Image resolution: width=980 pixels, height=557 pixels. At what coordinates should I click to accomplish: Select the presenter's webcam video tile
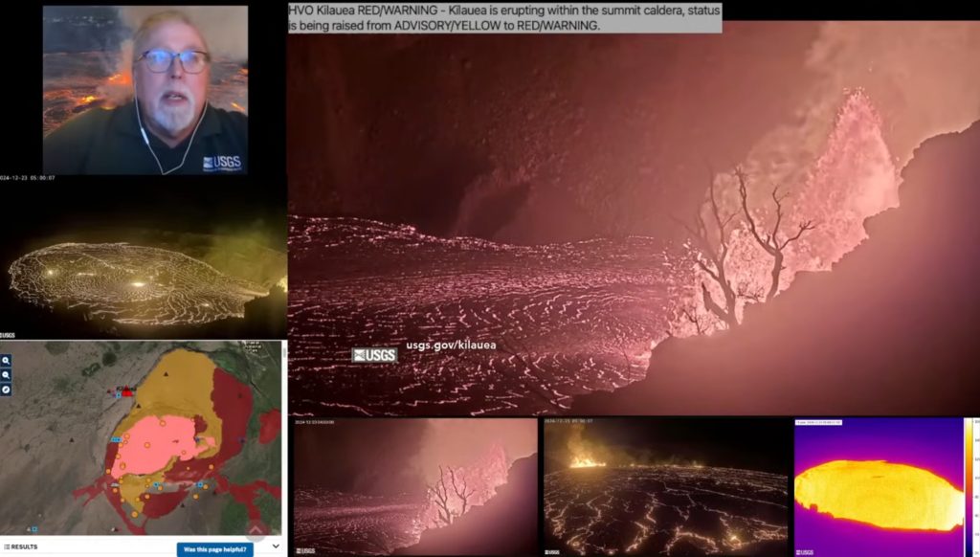[145, 90]
